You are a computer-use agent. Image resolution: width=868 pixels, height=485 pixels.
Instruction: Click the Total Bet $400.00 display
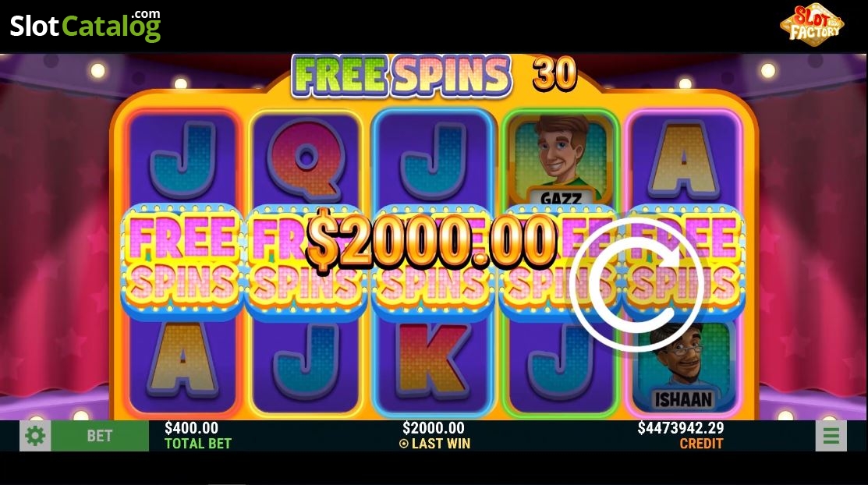[197, 435]
